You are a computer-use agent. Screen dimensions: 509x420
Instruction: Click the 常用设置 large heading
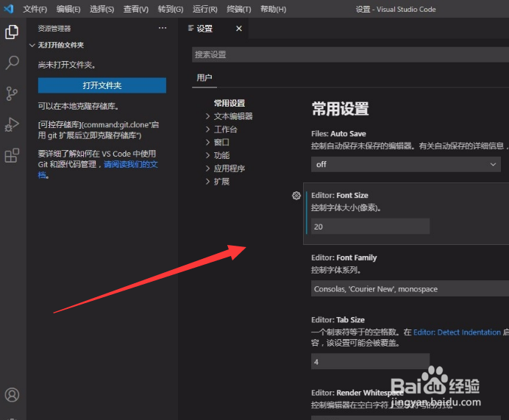coord(341,109)
